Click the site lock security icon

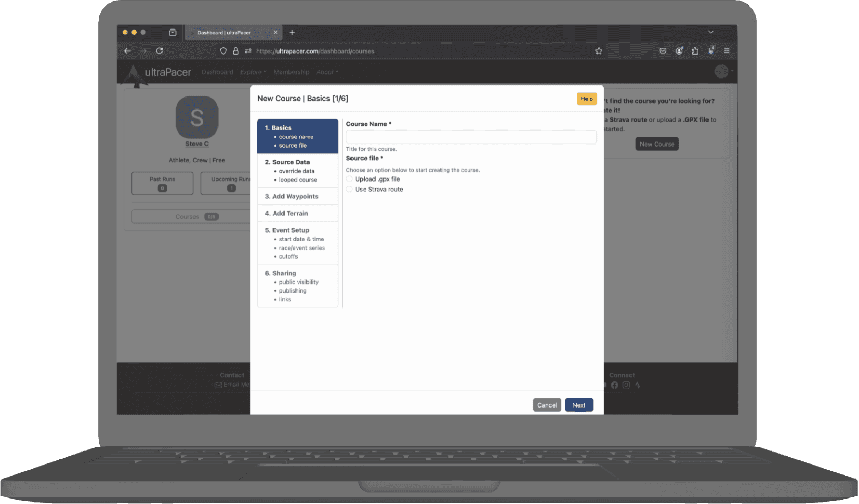click(x=236, y=51)
